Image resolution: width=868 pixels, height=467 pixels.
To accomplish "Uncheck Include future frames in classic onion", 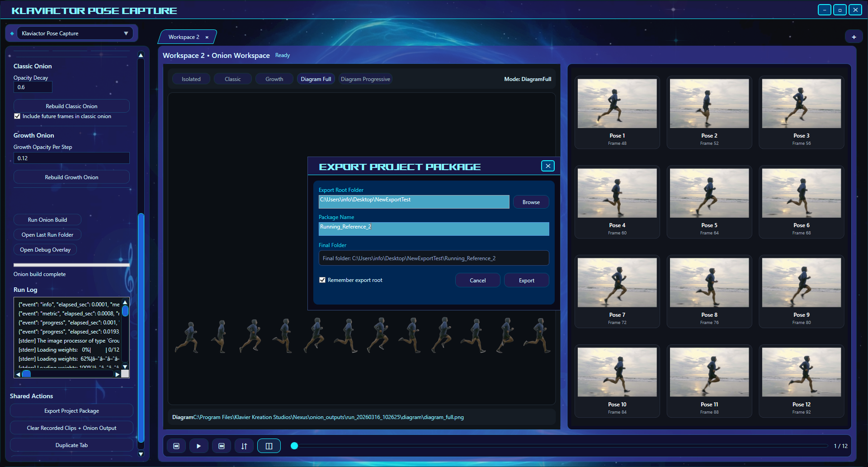I will point(17,116).
